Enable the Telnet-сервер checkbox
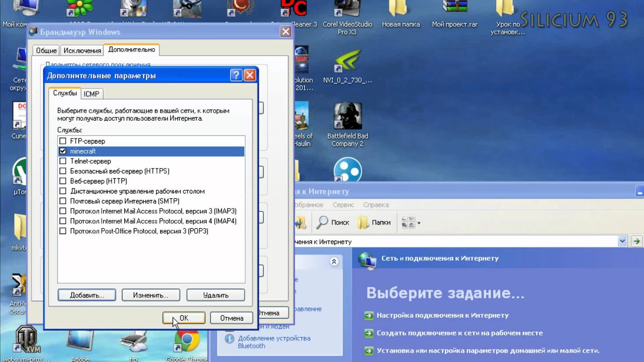The width and height of the screenshot is (644, 362). [x=63, y=161]
